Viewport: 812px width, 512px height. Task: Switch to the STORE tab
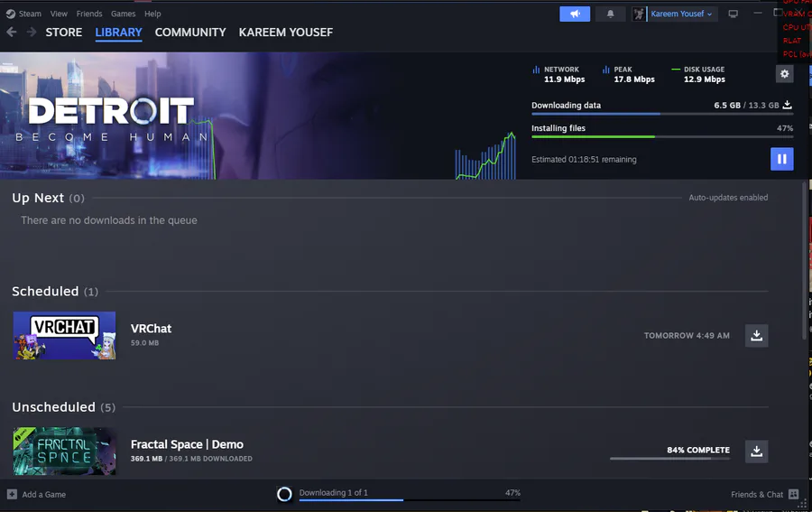[x=64, y=33]
